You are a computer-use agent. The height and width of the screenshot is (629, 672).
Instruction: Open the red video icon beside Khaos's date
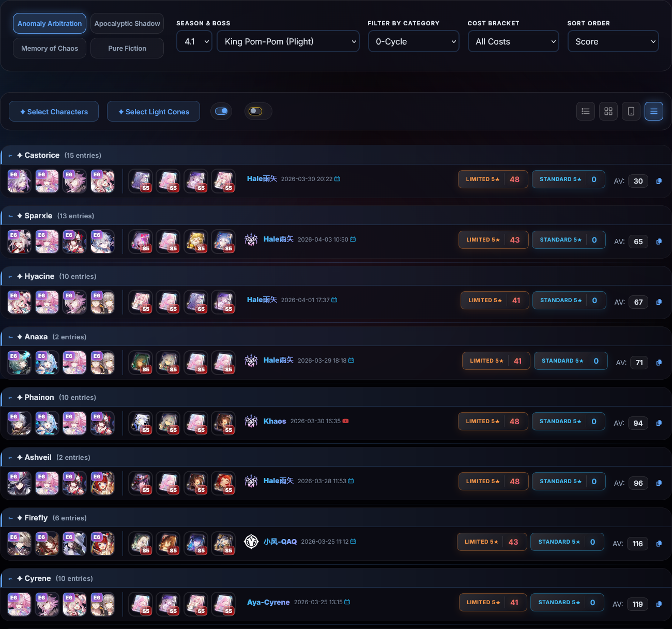click(346, 421)
